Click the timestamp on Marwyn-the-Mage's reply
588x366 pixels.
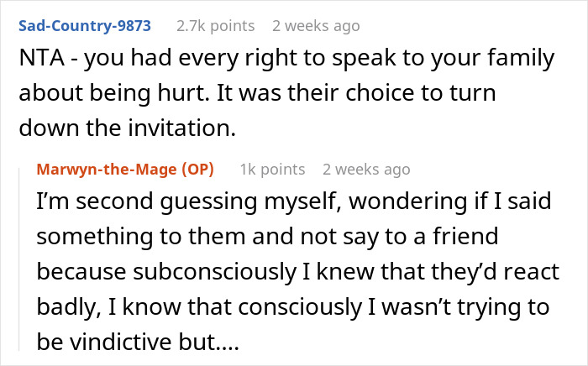pos(366,169)
